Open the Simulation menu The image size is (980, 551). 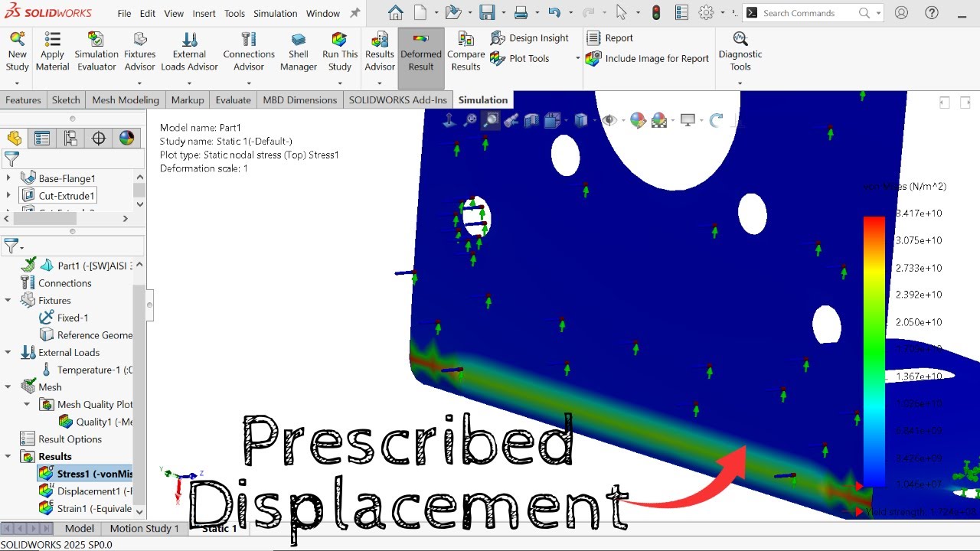click(275, 13)
